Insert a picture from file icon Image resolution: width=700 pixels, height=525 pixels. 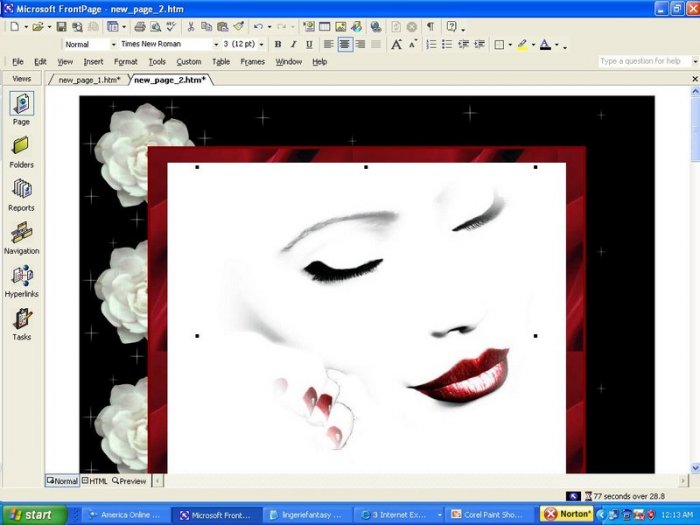click(x=341, y=27)
